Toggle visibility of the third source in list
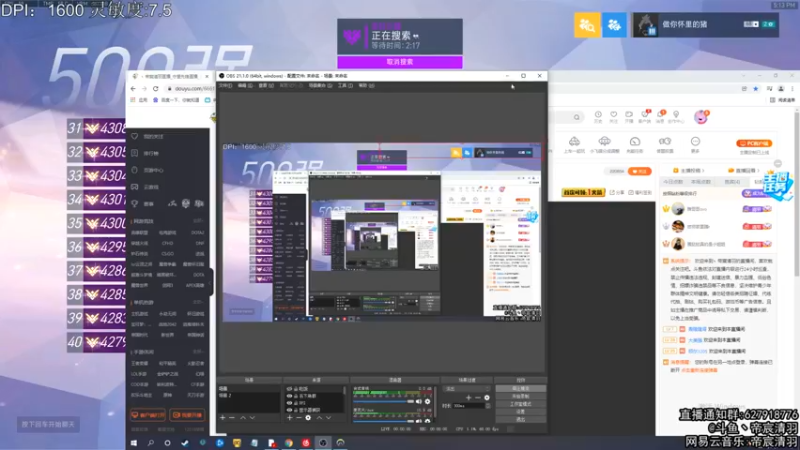 [289, 403]
